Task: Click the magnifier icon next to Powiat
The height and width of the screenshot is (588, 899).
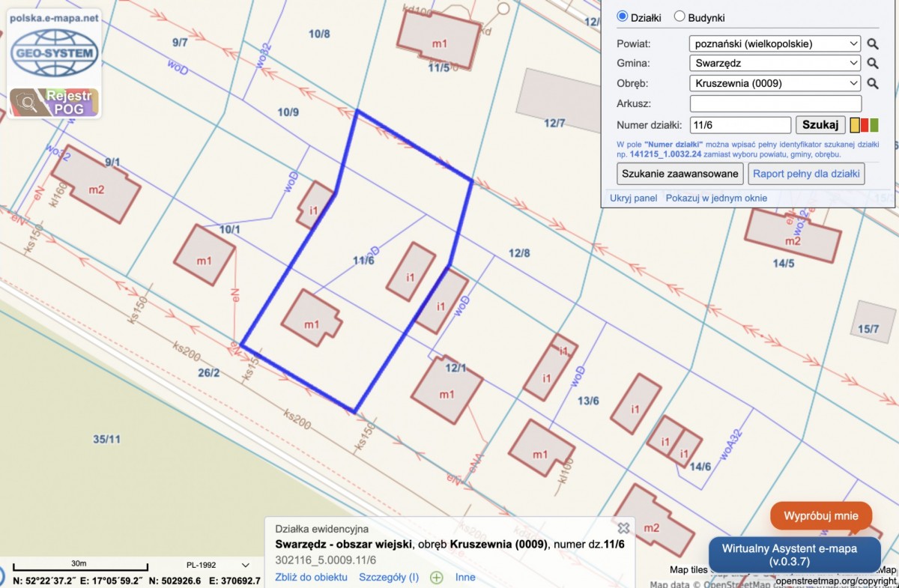Action: click(873, 44)
